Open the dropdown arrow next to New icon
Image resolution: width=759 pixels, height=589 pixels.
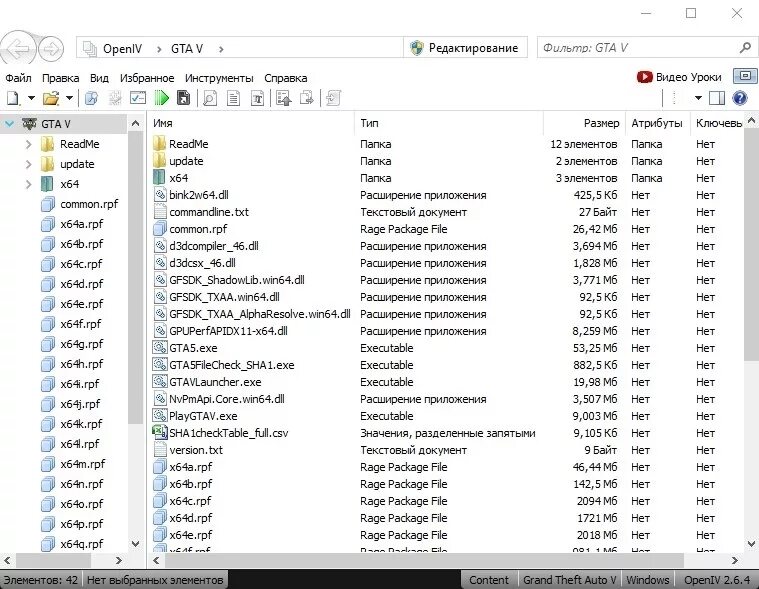pos(31,98)
